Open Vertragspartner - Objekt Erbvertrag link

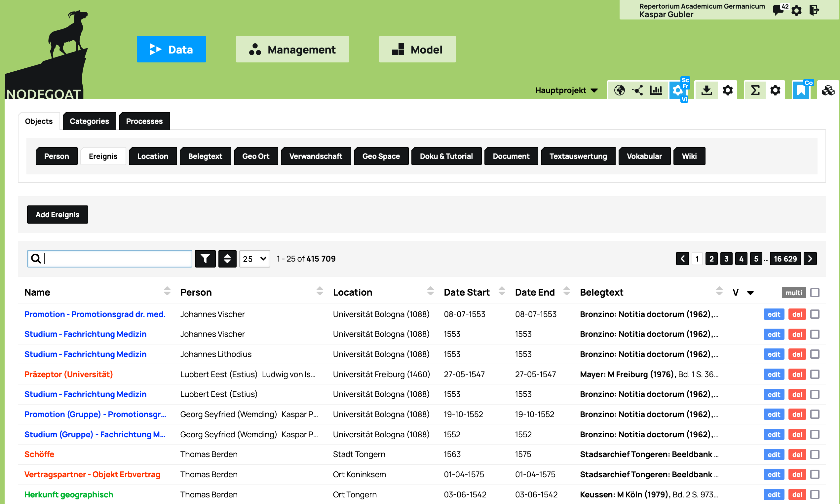point(92,475)
